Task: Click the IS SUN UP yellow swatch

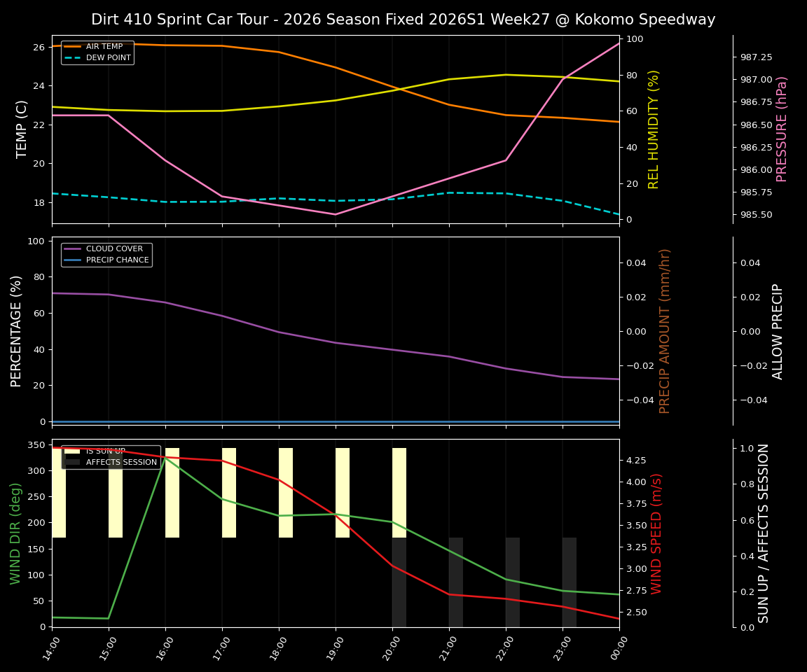Action: (x=72, y=450)
